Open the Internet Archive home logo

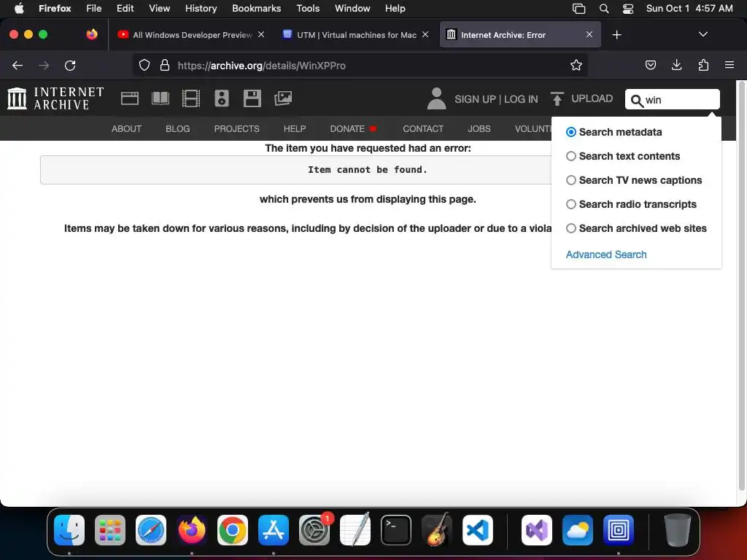(x=55, y=98)
